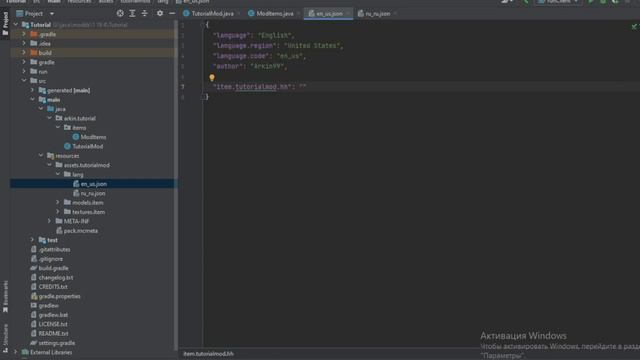640x360 pixels.
Task: Click the ru_ru.json file icon in tree
Action: [x=76, y=193]
